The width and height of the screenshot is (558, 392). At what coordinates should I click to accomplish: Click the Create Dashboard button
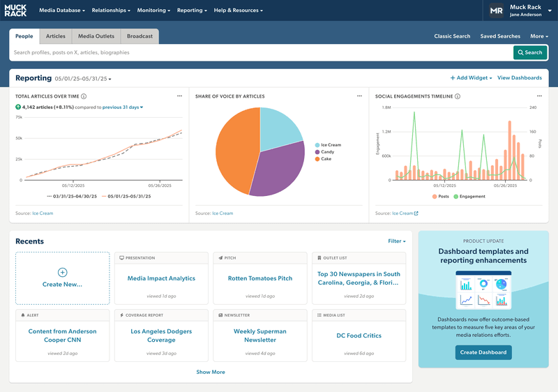[x=483, y=352]
